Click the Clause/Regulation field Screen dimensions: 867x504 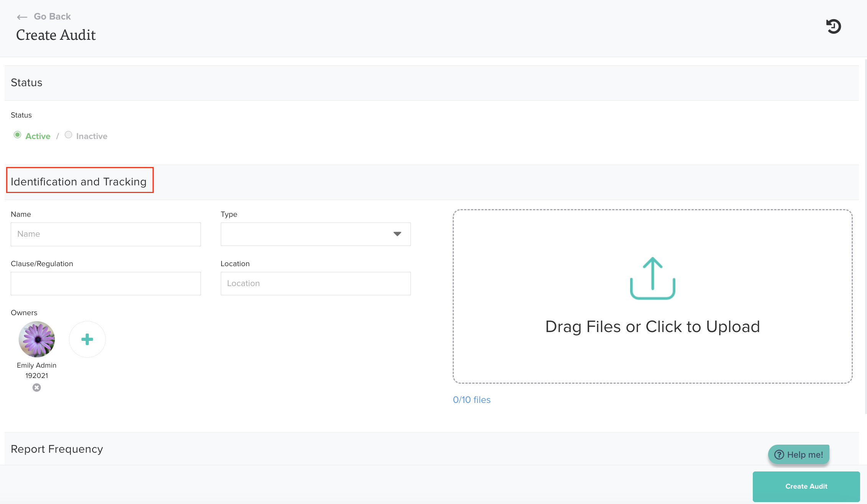[x=105, y=283]
